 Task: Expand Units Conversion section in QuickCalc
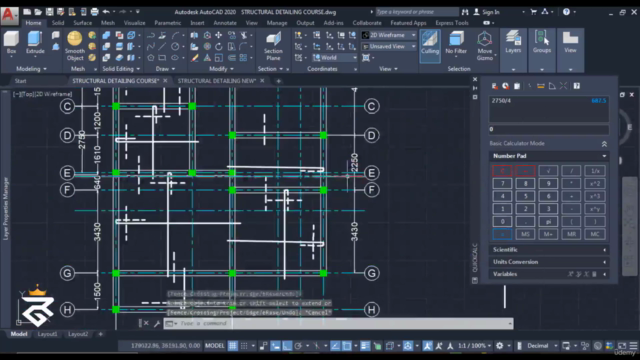pyautogui.click(x=549, y=262)
